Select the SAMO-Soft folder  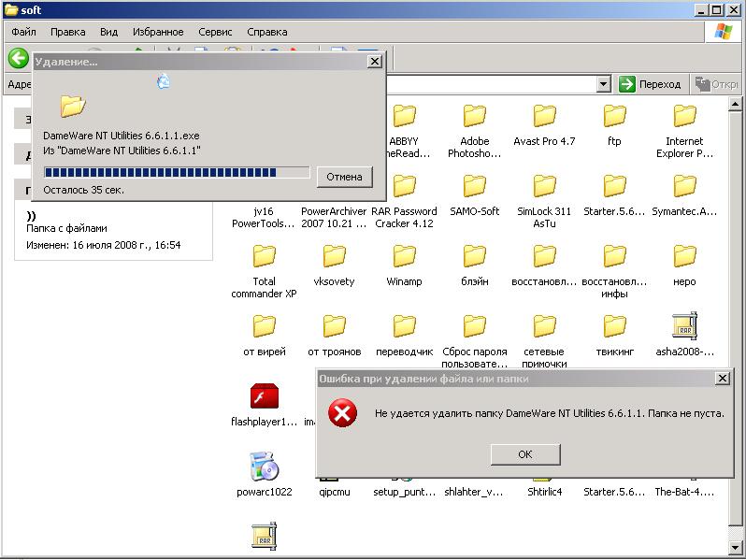tap(474, 186)
